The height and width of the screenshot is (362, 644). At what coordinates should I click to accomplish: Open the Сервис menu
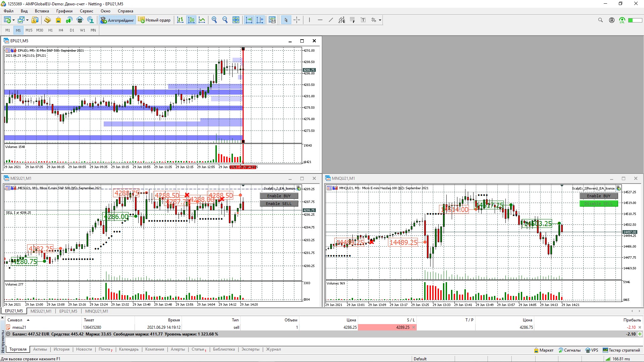pyautogui.click(x=87, y=11)
